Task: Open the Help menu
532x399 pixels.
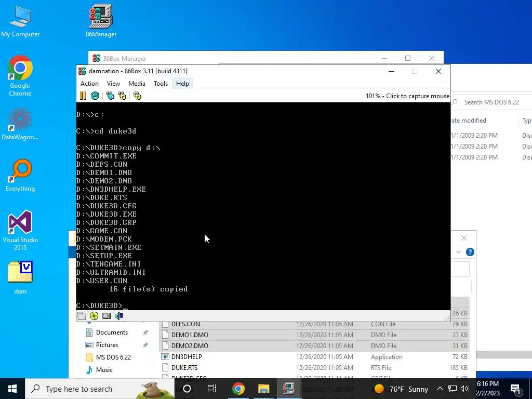Action: click(182, 84)
